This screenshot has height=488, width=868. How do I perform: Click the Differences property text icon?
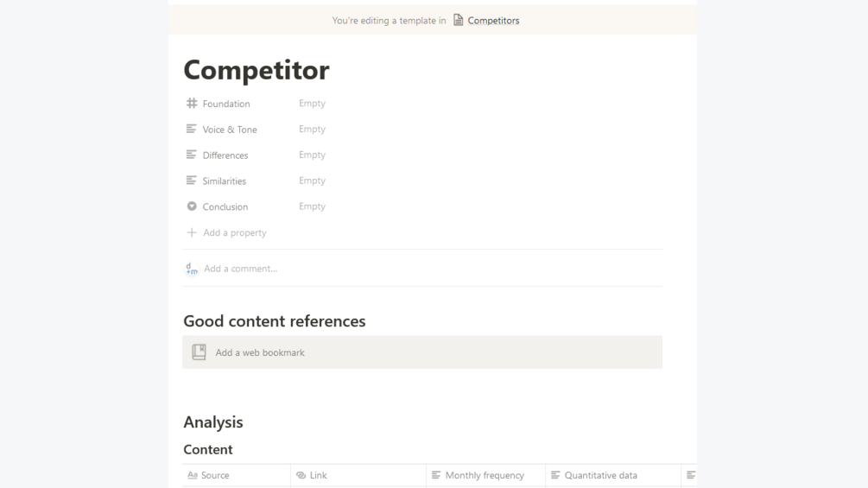coord(192,155)
